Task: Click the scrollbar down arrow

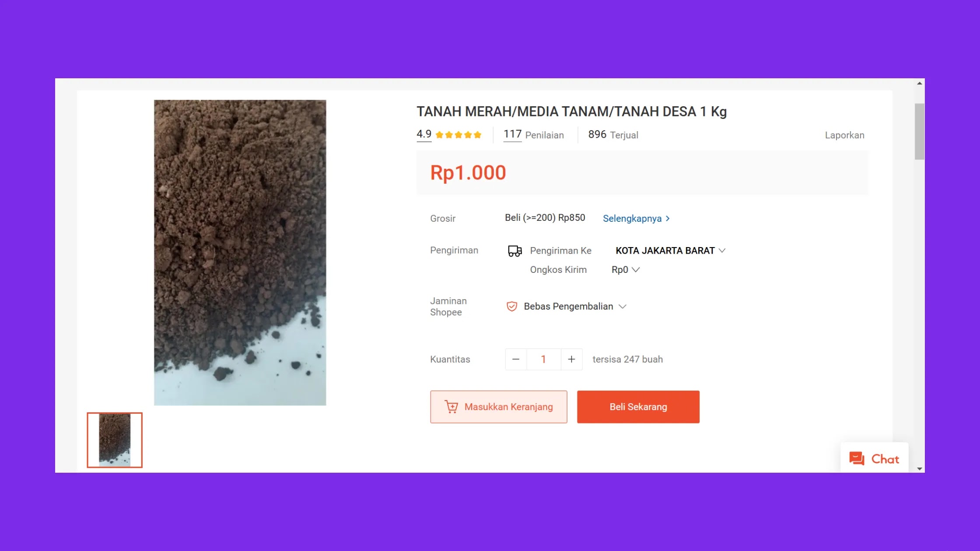Action: pos(920,468)
